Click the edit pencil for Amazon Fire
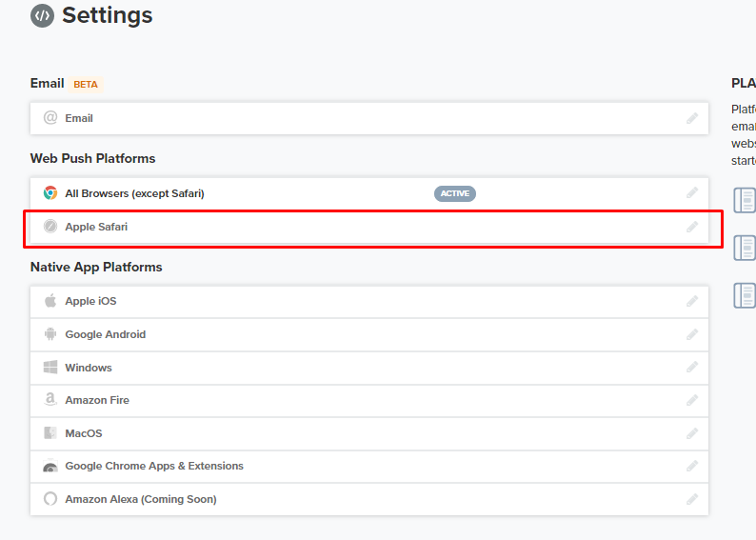Image resolution: width=756 pixels, height=540 pixels. pos(692,401)
